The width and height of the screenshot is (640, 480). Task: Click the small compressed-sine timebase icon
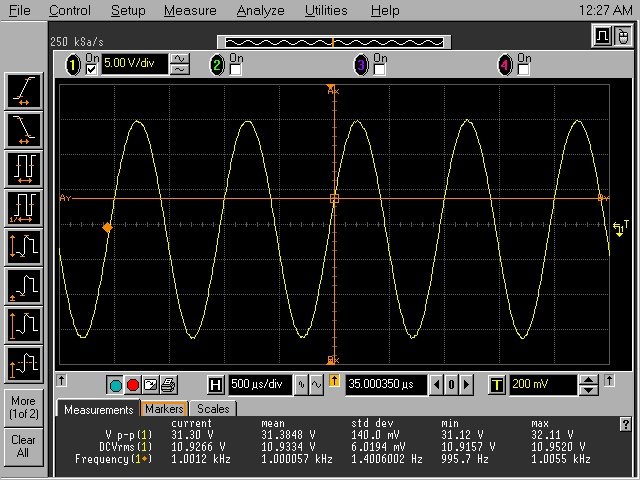pyautogui.click(x=301, y=384)
